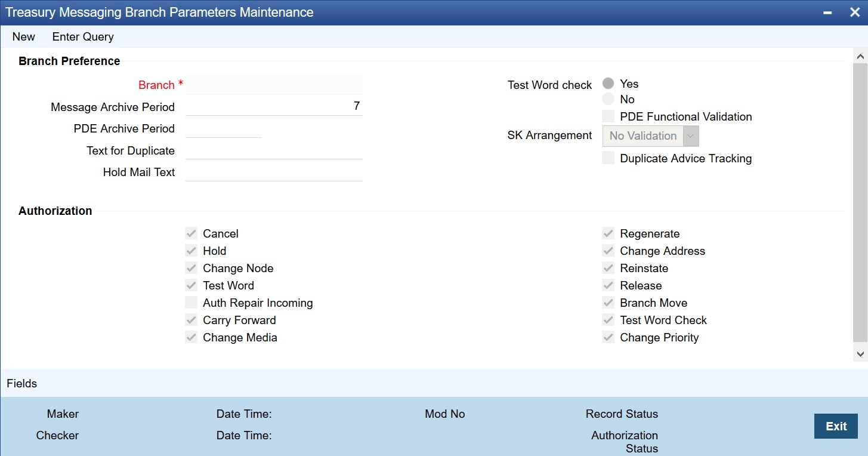Select Yes for Test Word check

[x=608, y=84]
